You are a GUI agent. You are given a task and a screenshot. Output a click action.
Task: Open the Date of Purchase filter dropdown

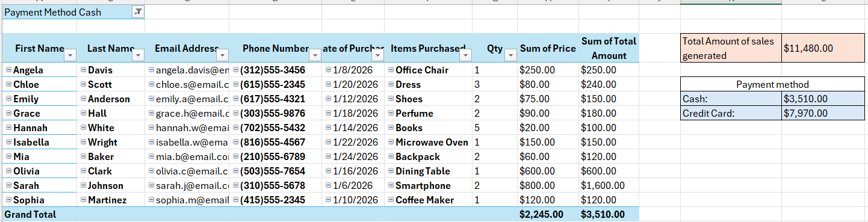click(x=377, y=55)
